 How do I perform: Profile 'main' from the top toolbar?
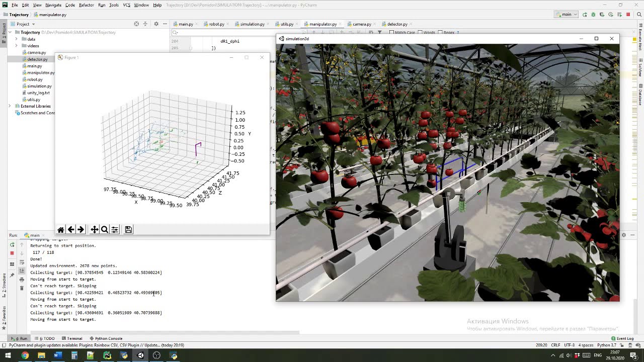pos(610,15)
